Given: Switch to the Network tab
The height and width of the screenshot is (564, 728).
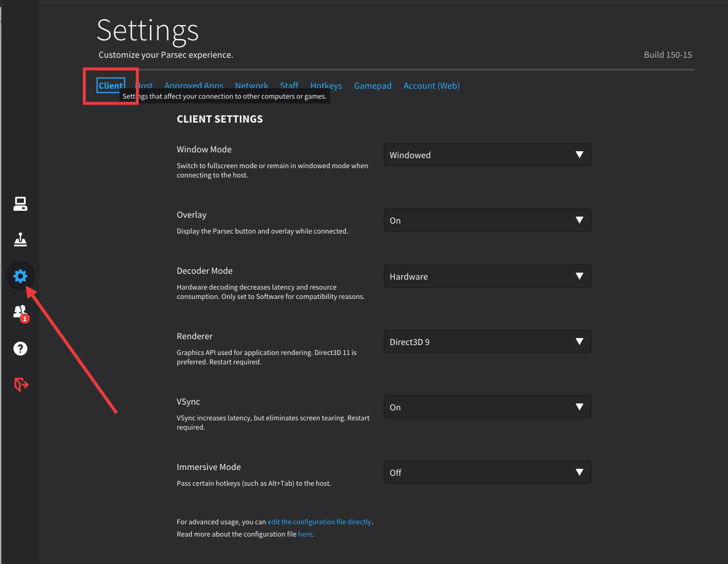Looking at the screenshot, I should [251, 85].
